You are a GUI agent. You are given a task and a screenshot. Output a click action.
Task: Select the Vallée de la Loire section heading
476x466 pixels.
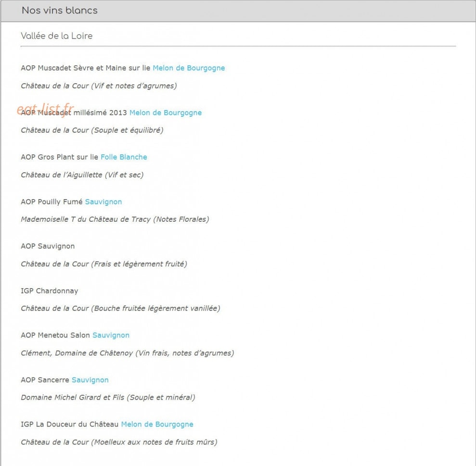[56, 36]
